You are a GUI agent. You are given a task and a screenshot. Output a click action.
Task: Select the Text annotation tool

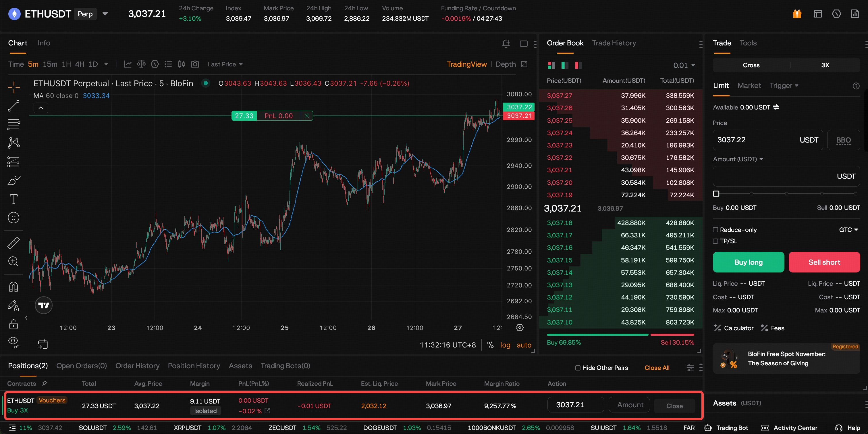point(13,199)
